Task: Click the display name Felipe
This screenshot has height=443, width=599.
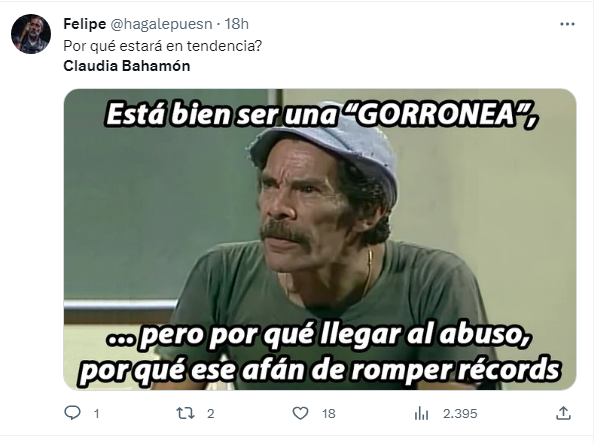Action: [x=84, y=24]
